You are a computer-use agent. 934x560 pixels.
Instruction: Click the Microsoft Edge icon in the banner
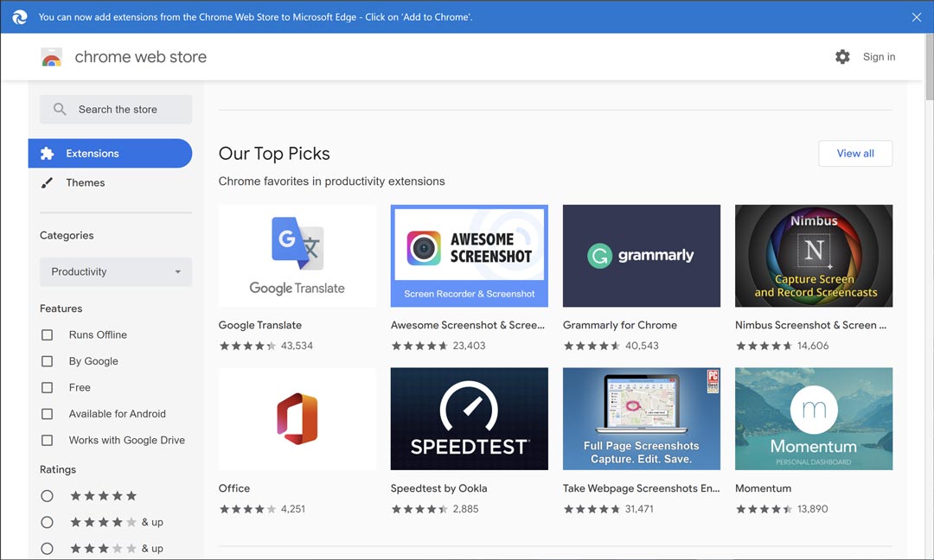click(19, 16)
